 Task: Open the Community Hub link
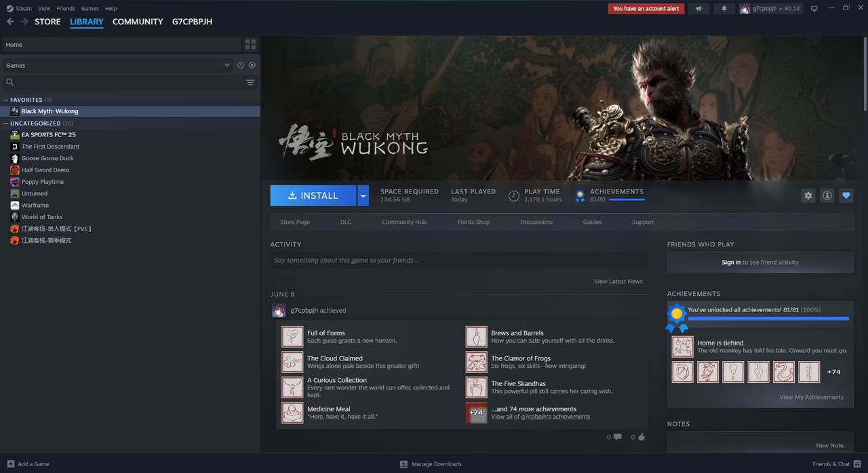pyautogui.click(x=404, y=222)
